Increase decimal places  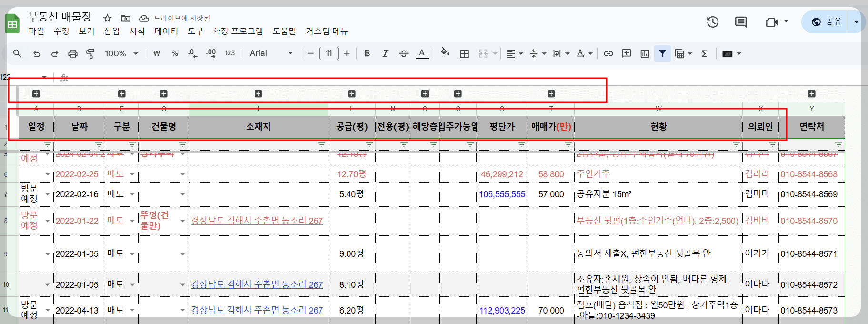211,53
